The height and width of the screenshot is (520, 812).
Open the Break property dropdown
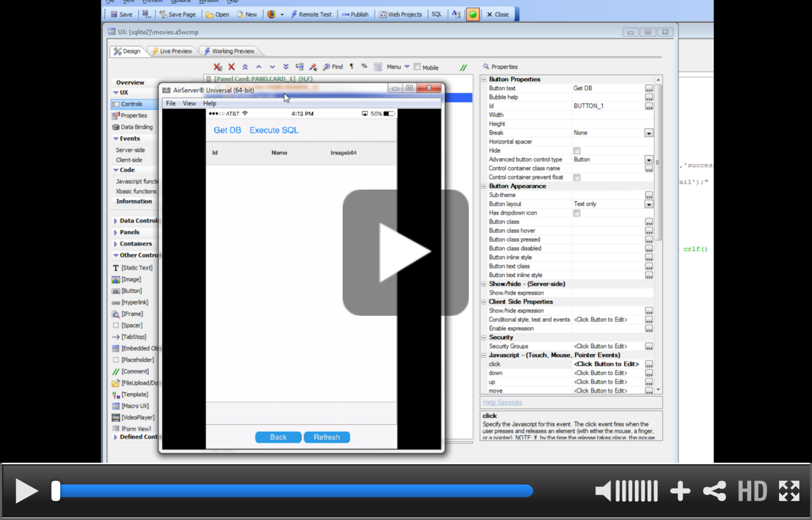click(649, 133)
